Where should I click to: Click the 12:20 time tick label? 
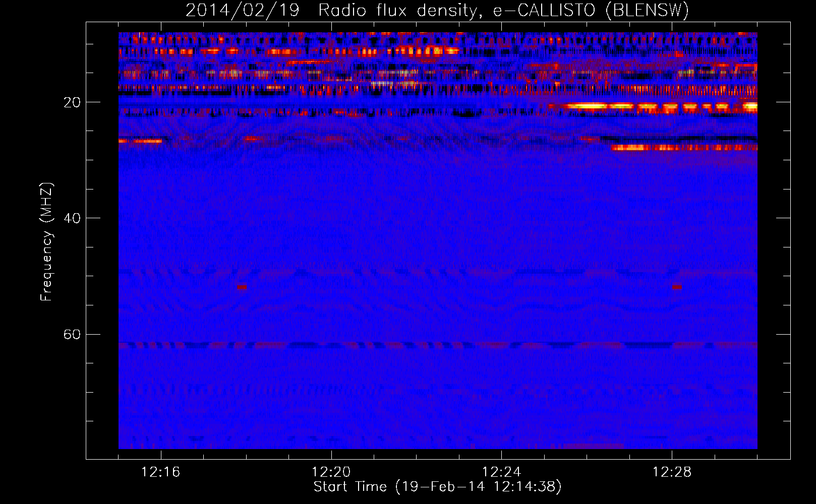331,472
